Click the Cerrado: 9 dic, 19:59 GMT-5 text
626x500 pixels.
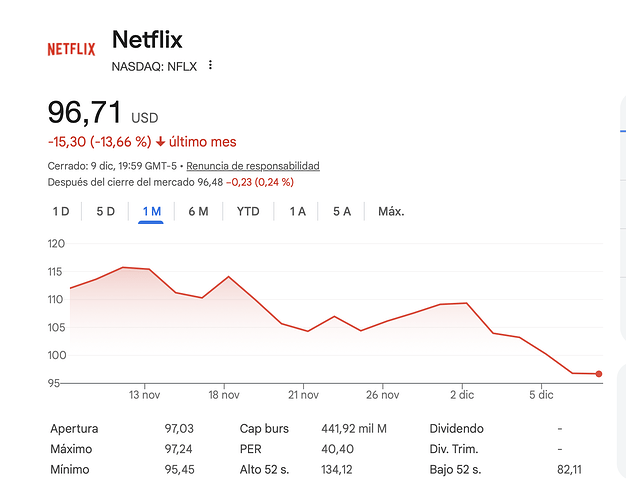tap(112, 166)
